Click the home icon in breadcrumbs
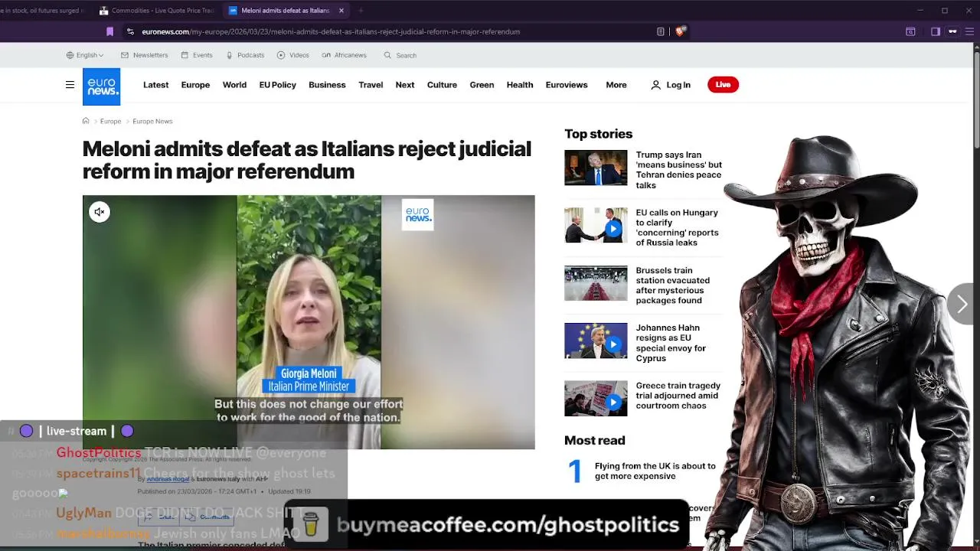Image resolution: width=980 pixels, height=551 pixels. [86, 121]
